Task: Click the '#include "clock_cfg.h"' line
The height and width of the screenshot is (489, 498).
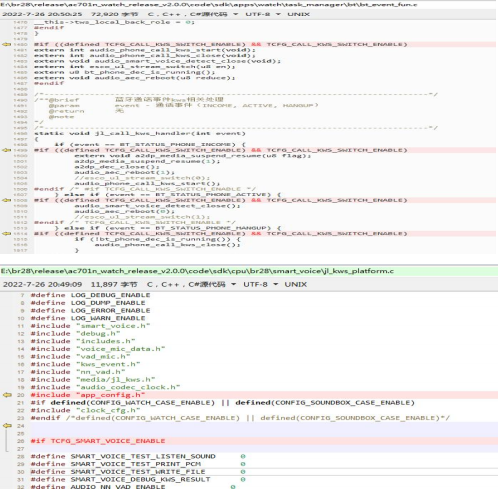Action: click(x=85, y=410)
